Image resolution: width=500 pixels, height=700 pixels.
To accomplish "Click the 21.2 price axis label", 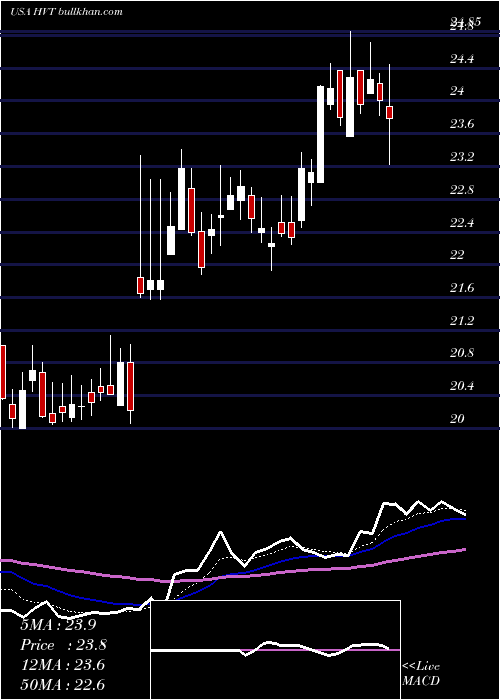I will 462,321.
